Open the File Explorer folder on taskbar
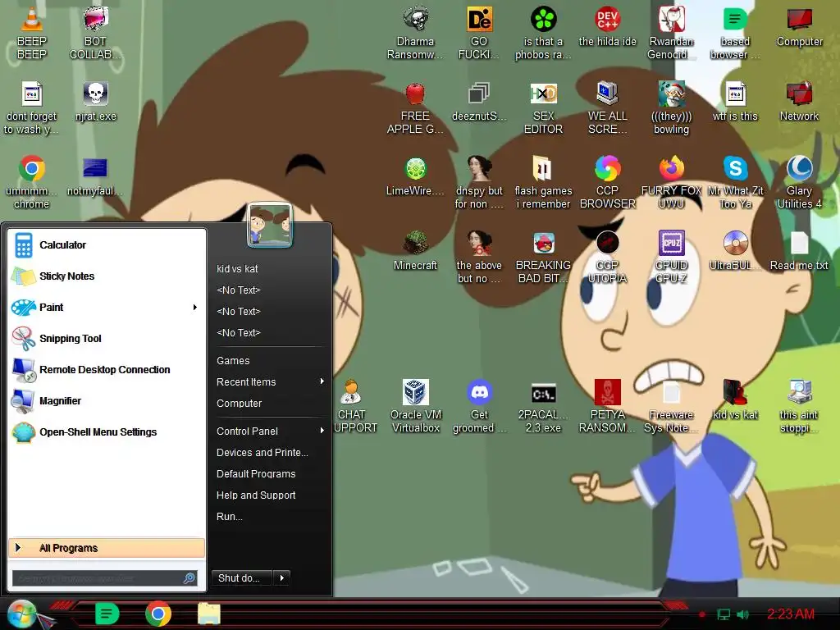The image size is (840, 630). click(x=209, y=614)
